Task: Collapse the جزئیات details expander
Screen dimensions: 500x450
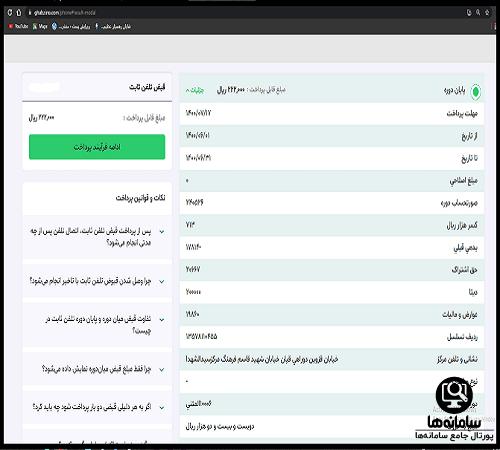Action: pyautogui.click(x=195, y=90)
